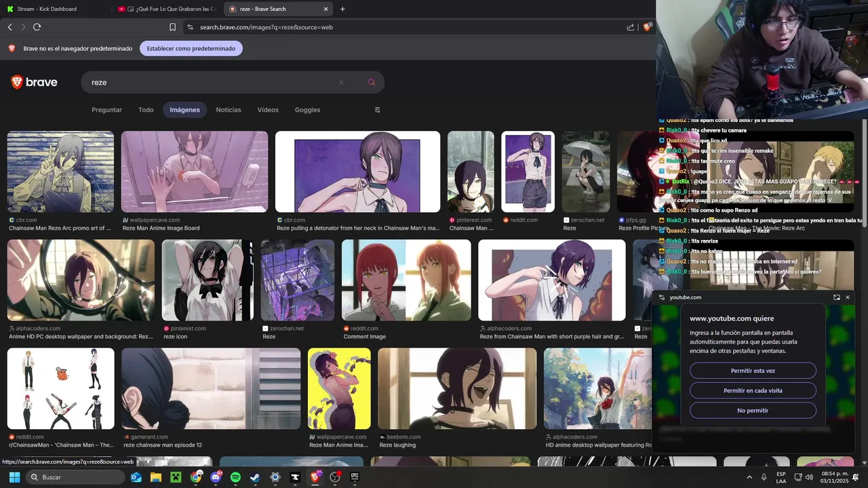Open Reze pulling a detonator thumbnail
Image resolution: width=868 pixels, height=488 pixels.
pyautogui.click(x=357, y=171)
